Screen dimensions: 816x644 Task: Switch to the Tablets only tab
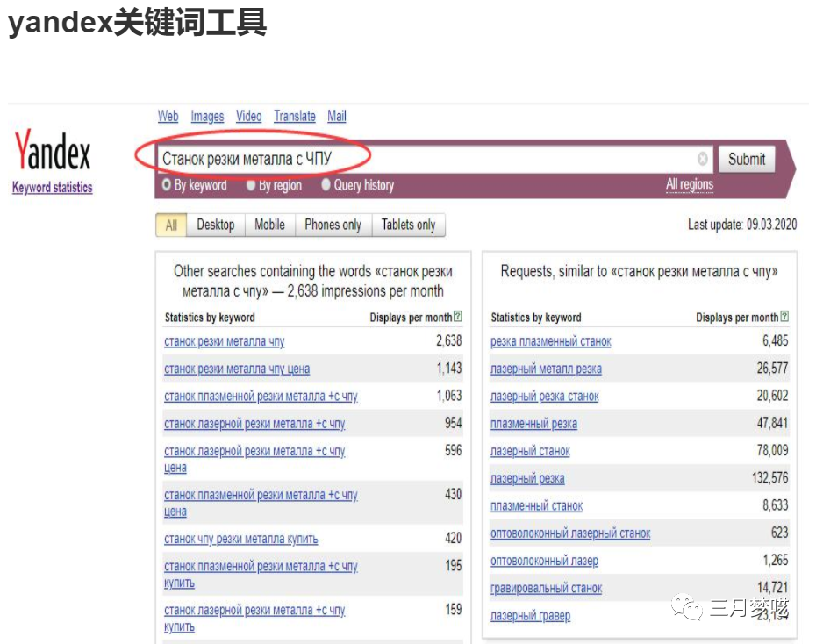[x=408, y=225]
